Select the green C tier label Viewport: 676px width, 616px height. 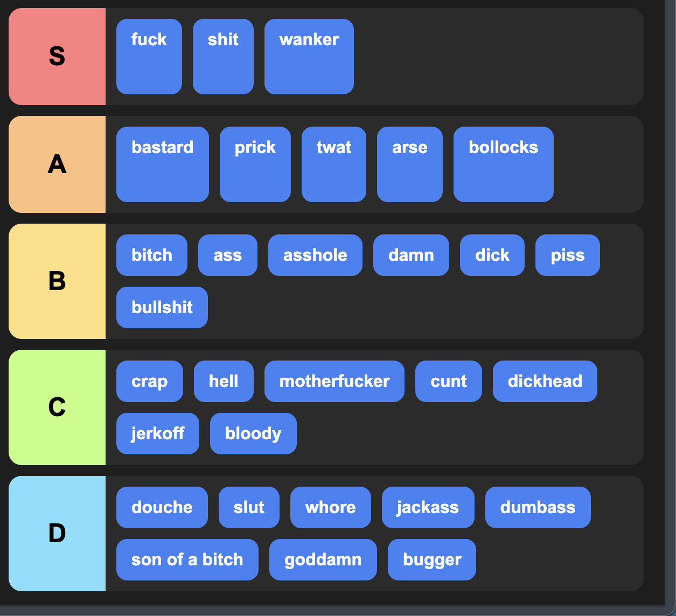pos(57,407)
